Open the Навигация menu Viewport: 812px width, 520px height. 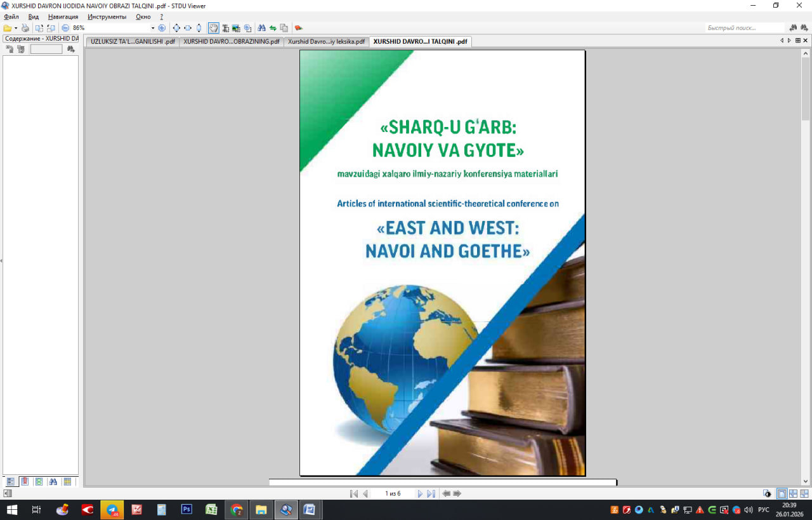(x=63, y=17)
